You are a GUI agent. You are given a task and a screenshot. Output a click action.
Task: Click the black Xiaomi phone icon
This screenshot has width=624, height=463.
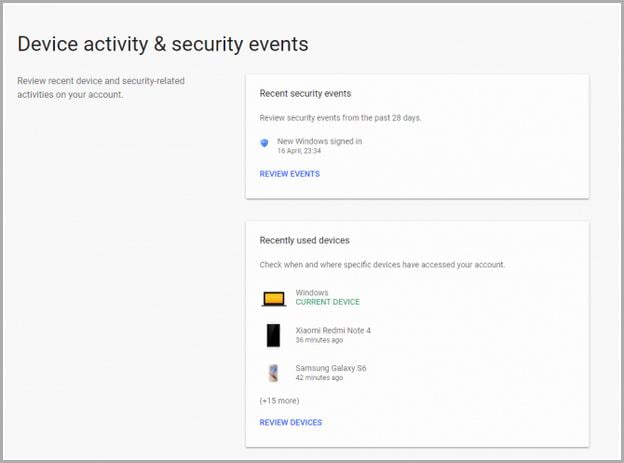[x=273, y=335]
